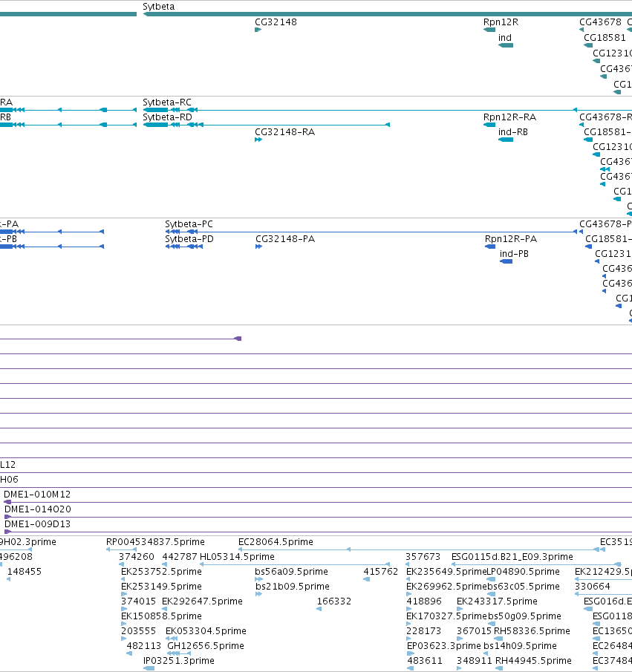Click EST entry 418896
Viewport: 632px width, 672px height.
click(x=423, y=601)
